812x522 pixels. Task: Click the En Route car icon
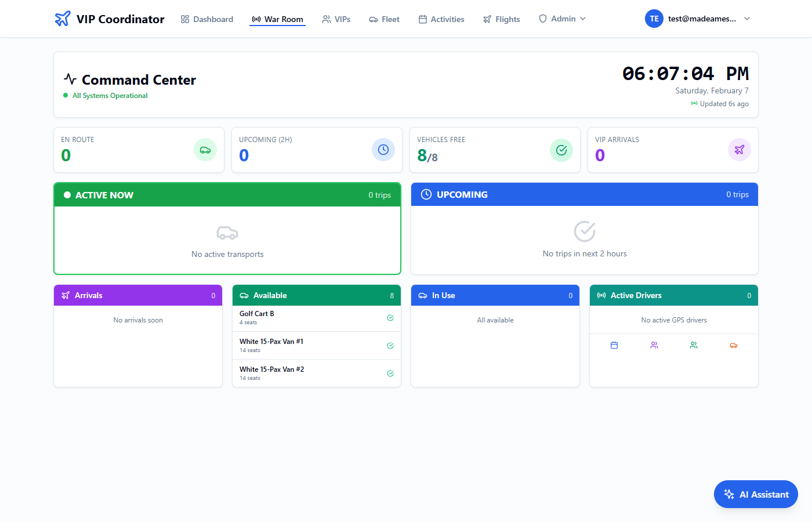(x=205, y=150)
